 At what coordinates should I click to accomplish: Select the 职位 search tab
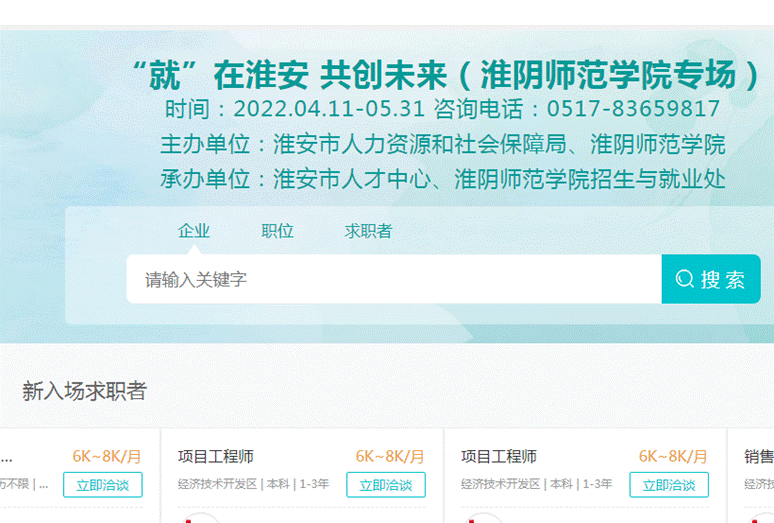click(x=278, y=231)
